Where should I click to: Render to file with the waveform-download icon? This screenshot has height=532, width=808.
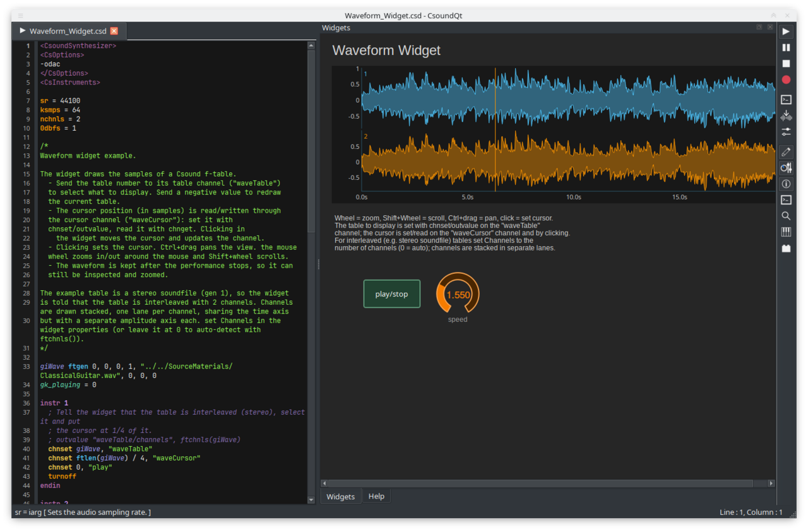(x=786, y=115)
